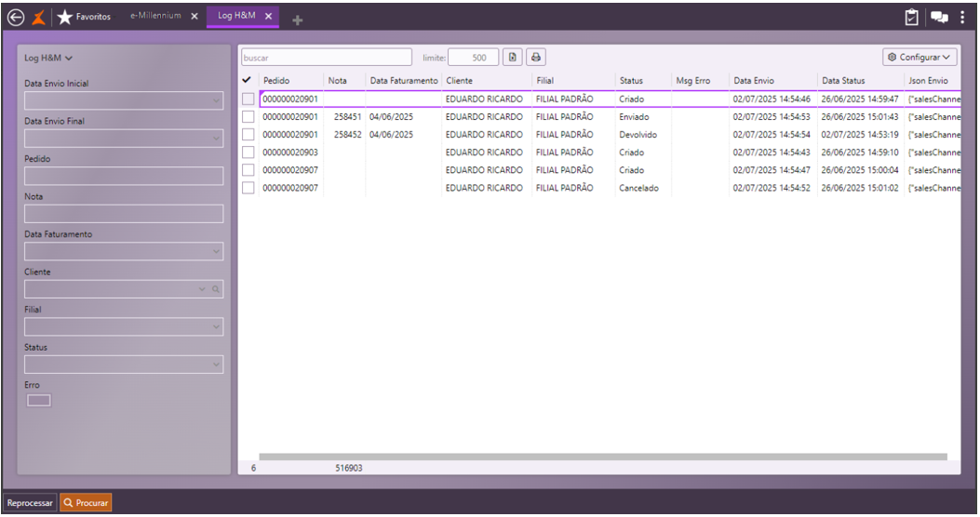Image resolution: width=980 pixels, height=517 pixels.
Task: Toggle the Erro checkbox filter
Action: coord(39,400)
